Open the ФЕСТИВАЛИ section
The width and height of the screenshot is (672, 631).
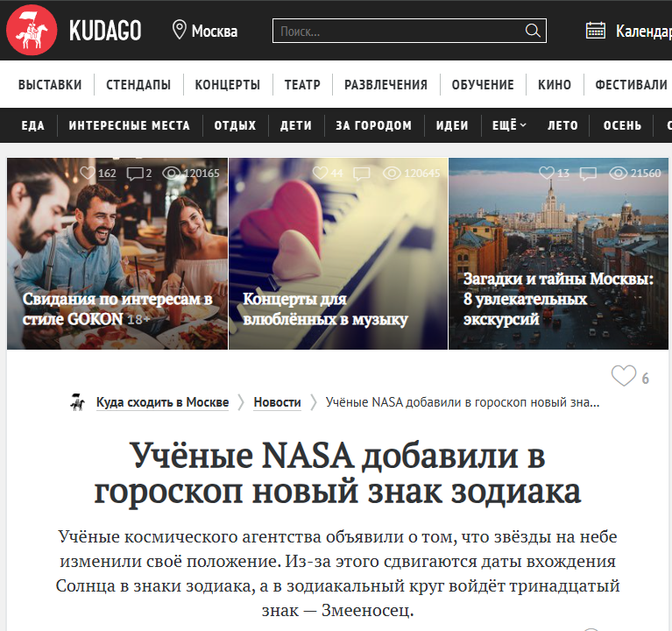[632, 84]
